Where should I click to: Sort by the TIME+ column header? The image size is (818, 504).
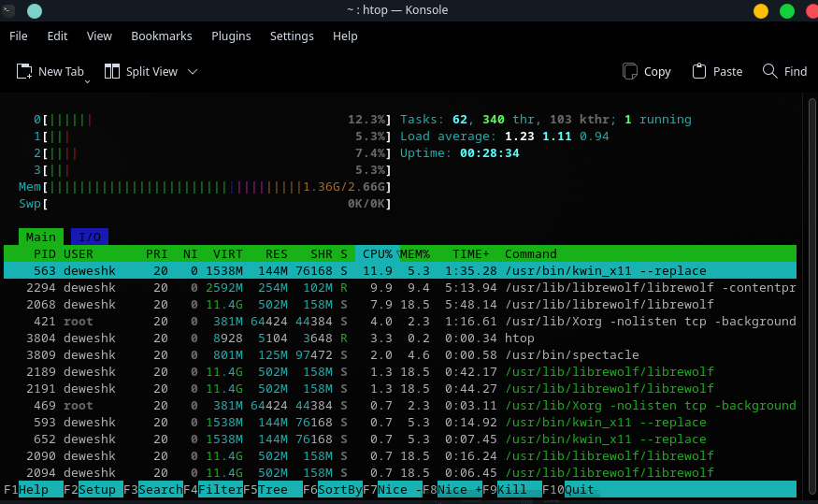pyautogui.click(x=470, y=254)
